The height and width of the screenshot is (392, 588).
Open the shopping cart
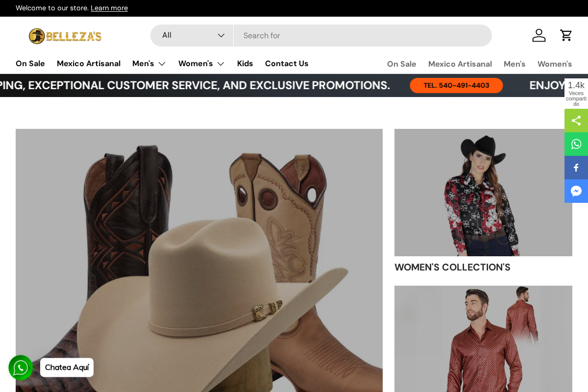566,35
